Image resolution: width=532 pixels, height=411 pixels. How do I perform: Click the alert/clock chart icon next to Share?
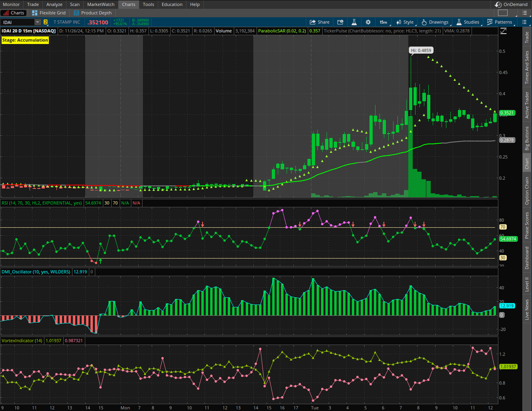[340, 22]
